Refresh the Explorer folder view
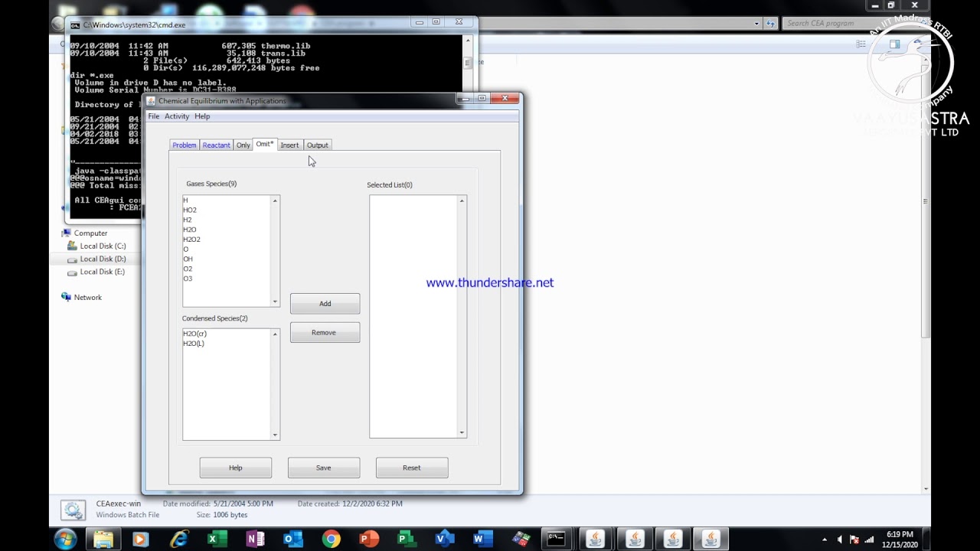This screenshot has height=551, width=980. [x=771, y=23]
